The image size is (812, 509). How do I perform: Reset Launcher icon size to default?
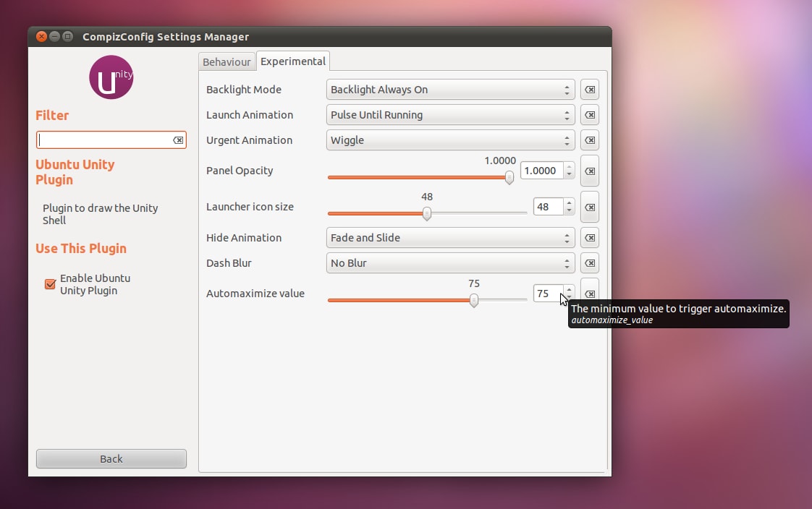590,208
